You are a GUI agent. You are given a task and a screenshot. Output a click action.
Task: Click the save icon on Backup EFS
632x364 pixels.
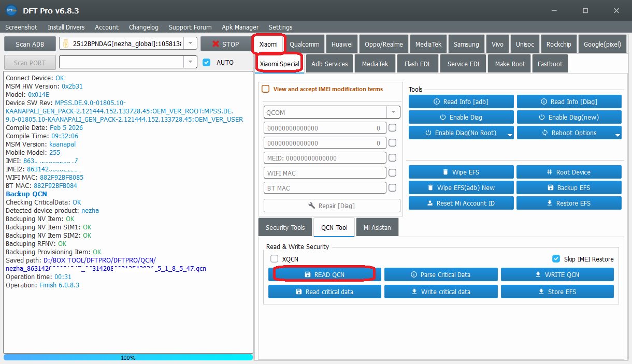coord(551,187)
